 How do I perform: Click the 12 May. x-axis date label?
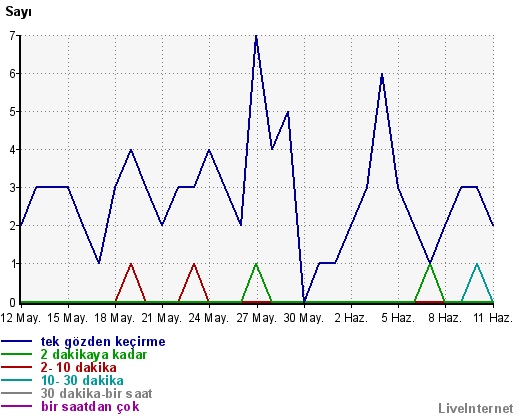[20, 318]
